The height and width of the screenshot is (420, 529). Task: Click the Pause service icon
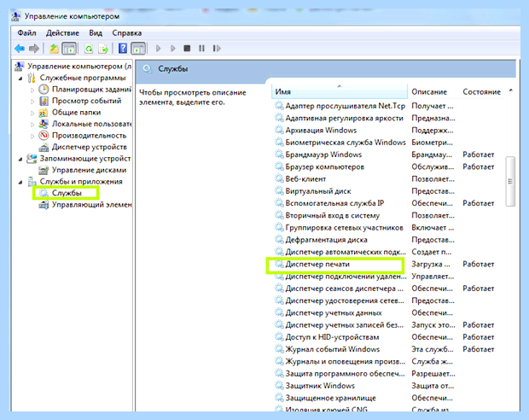(201, 49)
